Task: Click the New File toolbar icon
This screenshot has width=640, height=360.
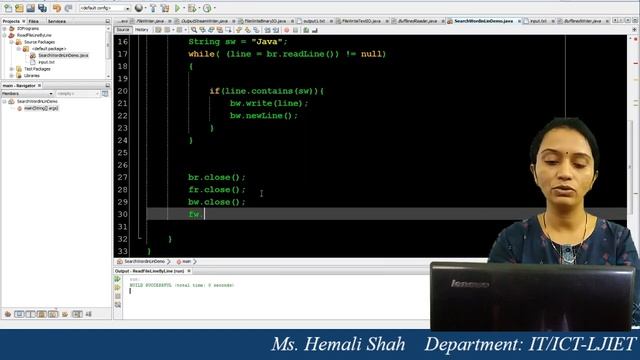Action: click(8, 8)
